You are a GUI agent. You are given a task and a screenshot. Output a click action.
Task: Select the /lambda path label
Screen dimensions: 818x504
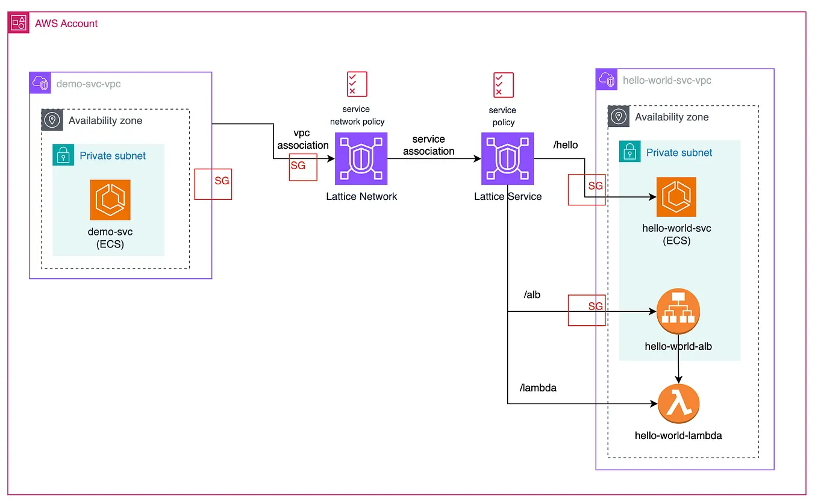(537, 388)
